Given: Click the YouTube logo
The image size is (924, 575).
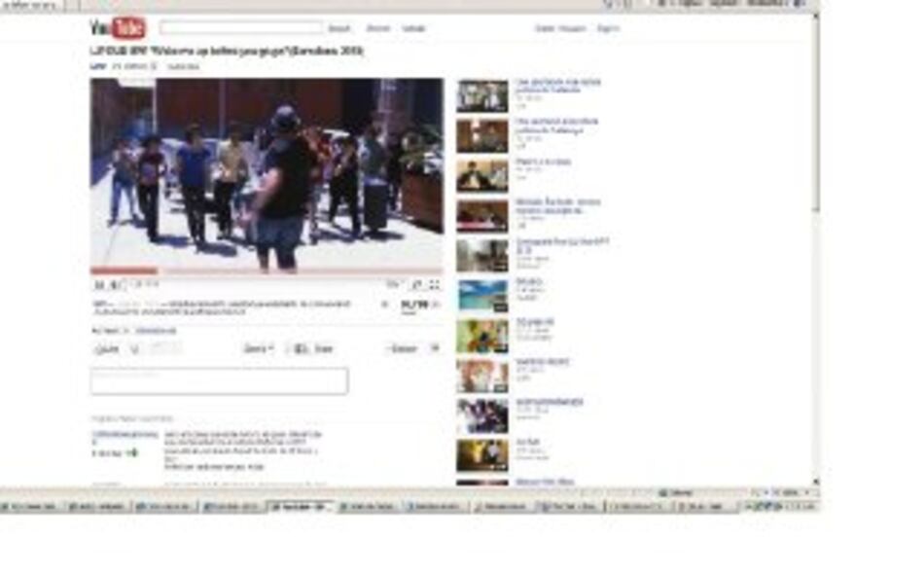Looking at the screenshot, I should click(x=118, y=28).
